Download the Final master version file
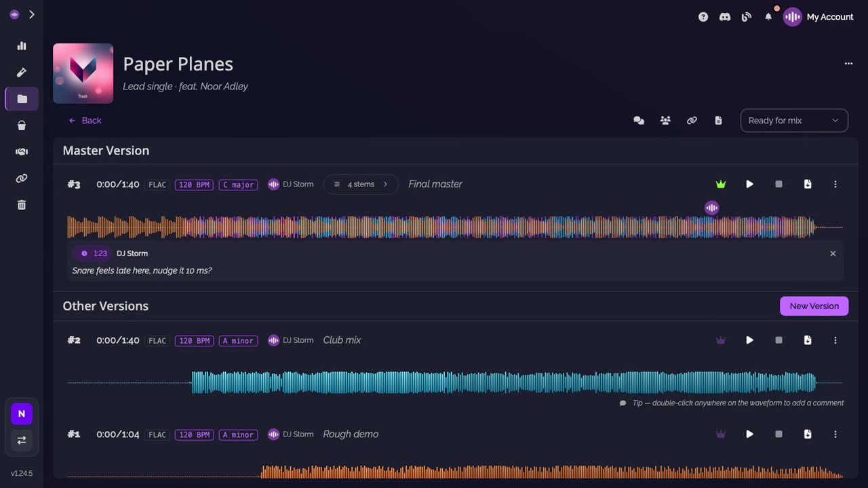 coord(808,184)
